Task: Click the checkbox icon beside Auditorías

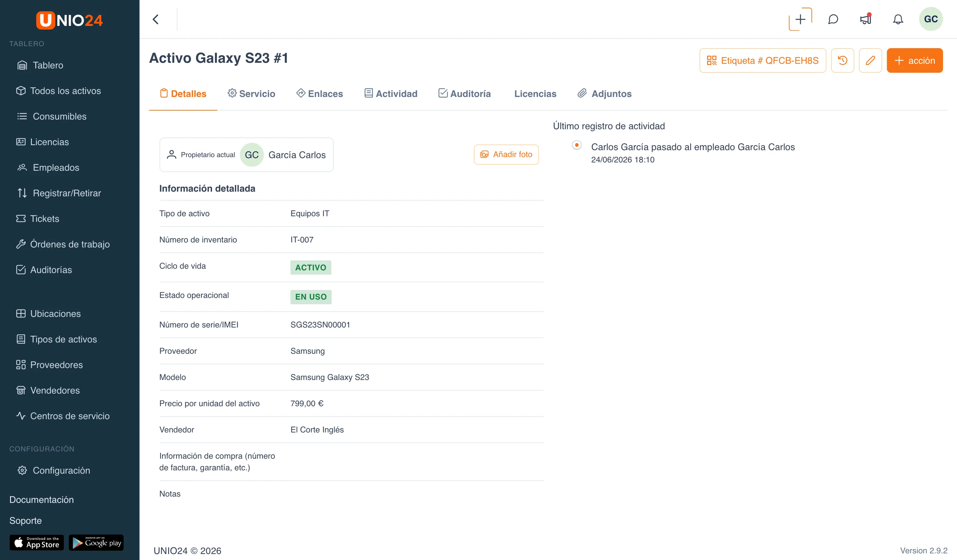Action: [21, 270]
